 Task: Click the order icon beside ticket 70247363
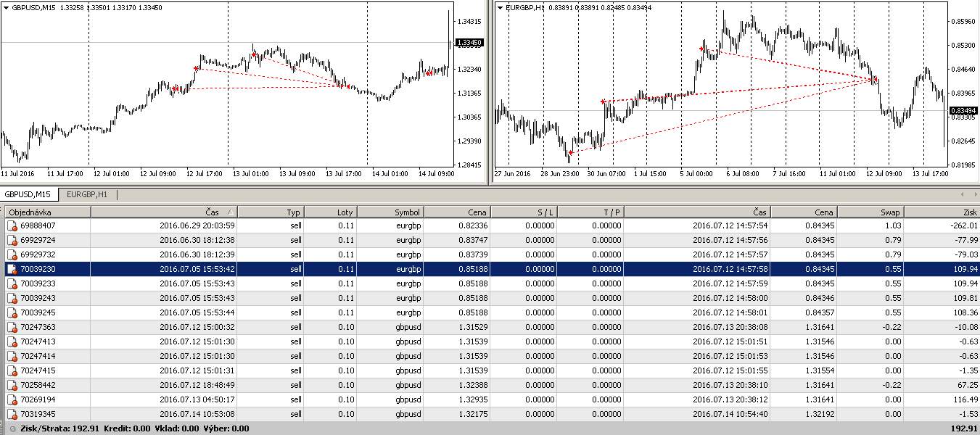[12, 327]
